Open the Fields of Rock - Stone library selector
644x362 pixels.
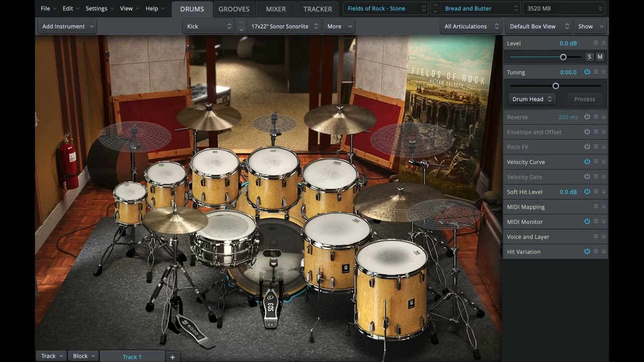click(385, 9)
